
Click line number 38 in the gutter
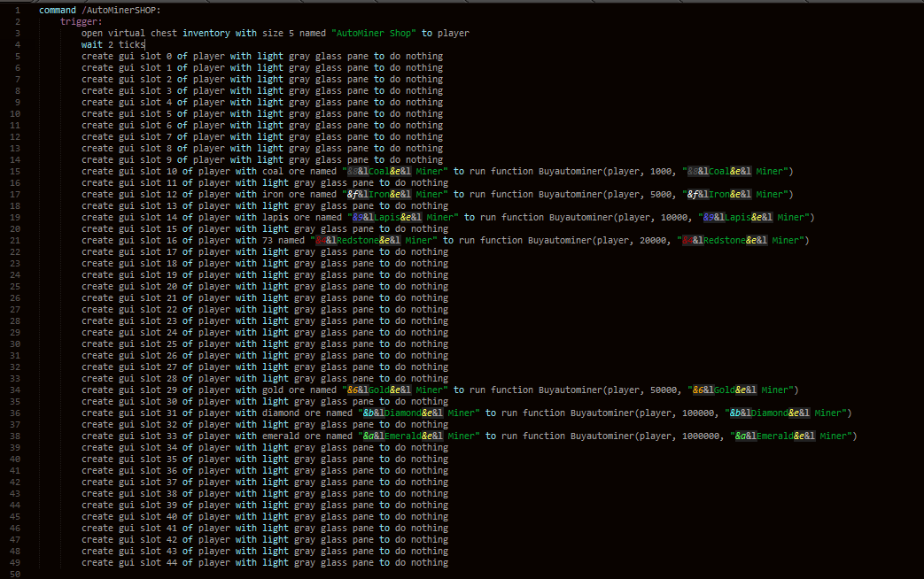(15, 436)
